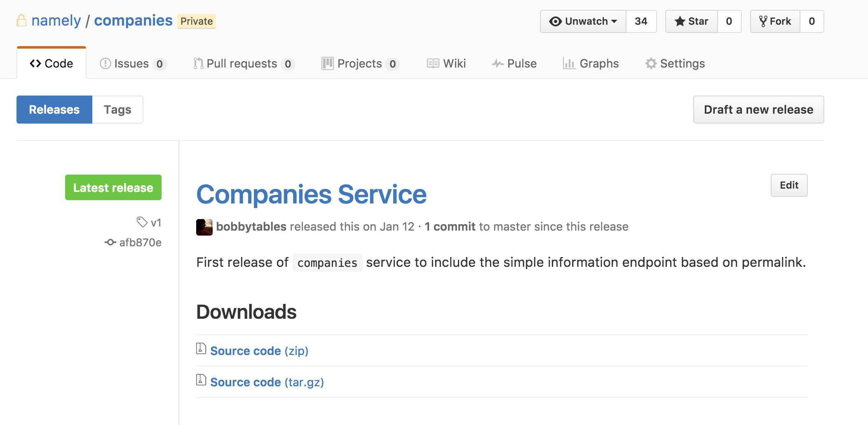Image resolution: width=868 pixels, height=425 pixels.
Task: Open repository Settings tab
Action: [x=675, y=63]
